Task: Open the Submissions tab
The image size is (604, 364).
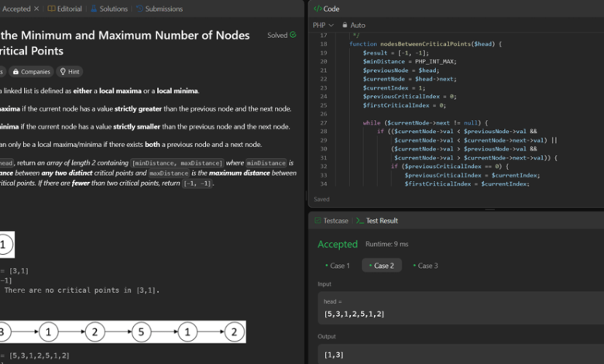Action: [x=160, y=9]
